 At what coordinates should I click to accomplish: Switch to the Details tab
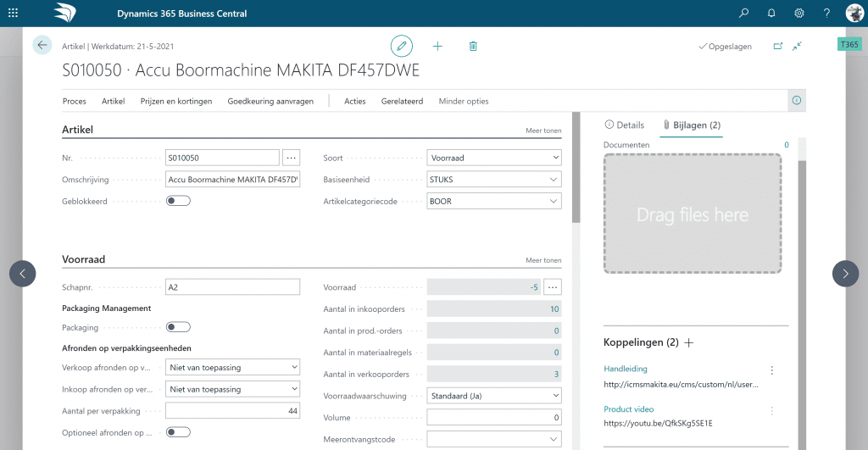coord(625,125)
